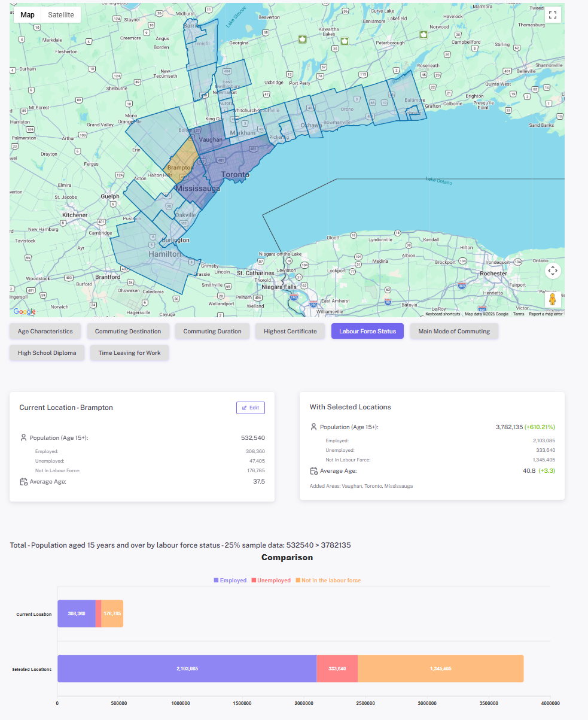
Task: Select Time Leaving for Work category
Action: tap(129, 353)
